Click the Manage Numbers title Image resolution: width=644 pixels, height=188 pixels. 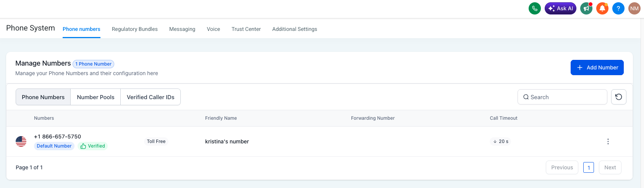(x=43, y=63)
